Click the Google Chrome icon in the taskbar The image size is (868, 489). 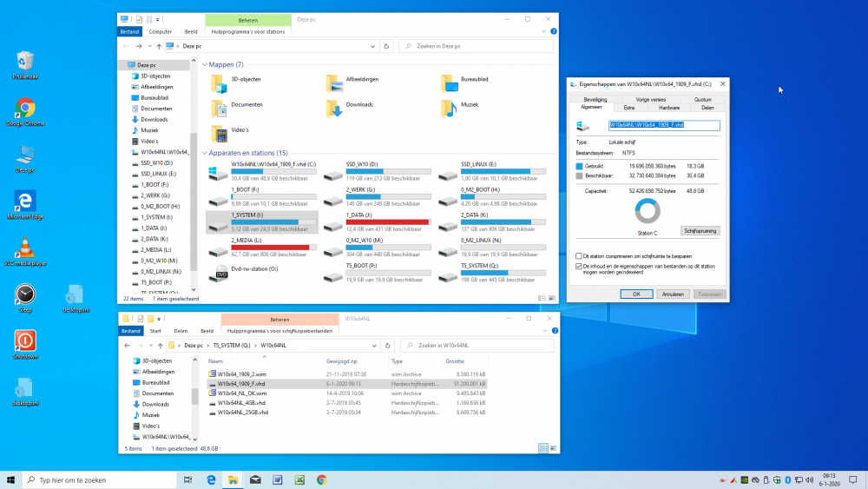point(321,479)
